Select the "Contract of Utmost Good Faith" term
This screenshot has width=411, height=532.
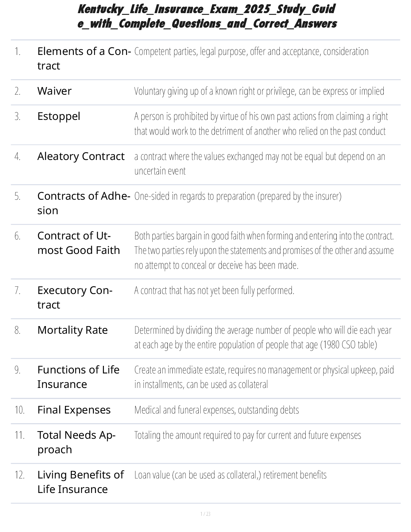coord(78,243)
